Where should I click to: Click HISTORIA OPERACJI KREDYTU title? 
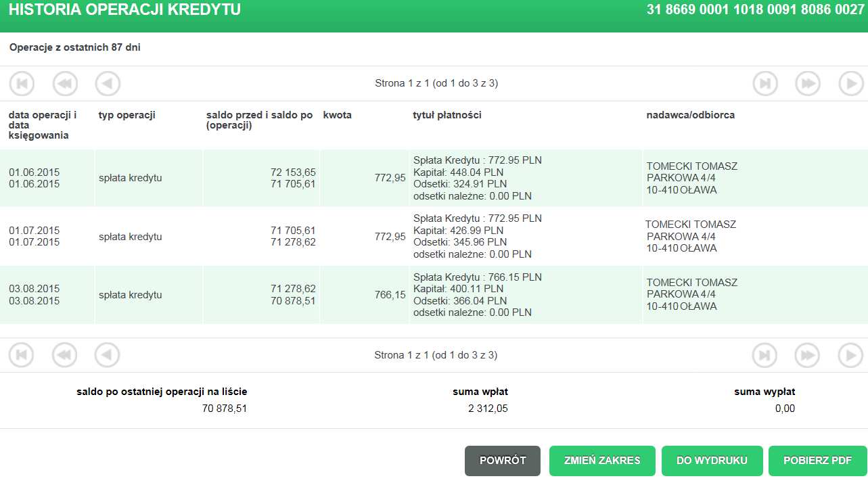[x=124, y=10]
